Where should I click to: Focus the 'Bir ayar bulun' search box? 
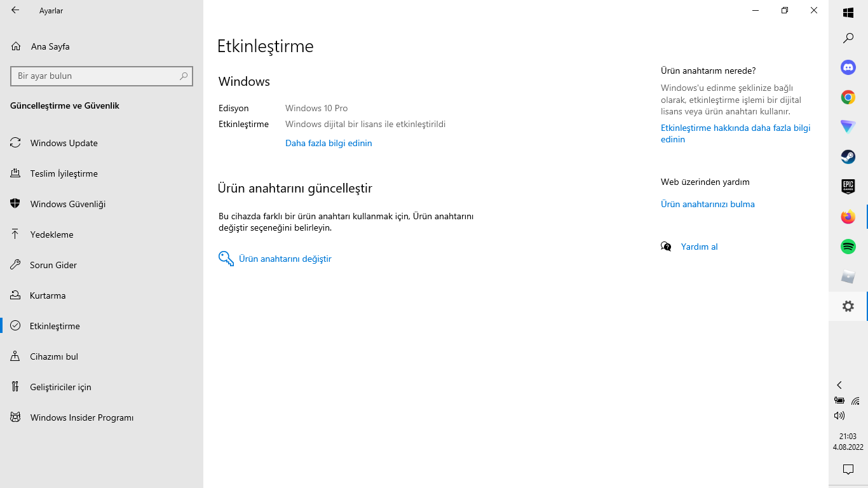click(102, 76)
